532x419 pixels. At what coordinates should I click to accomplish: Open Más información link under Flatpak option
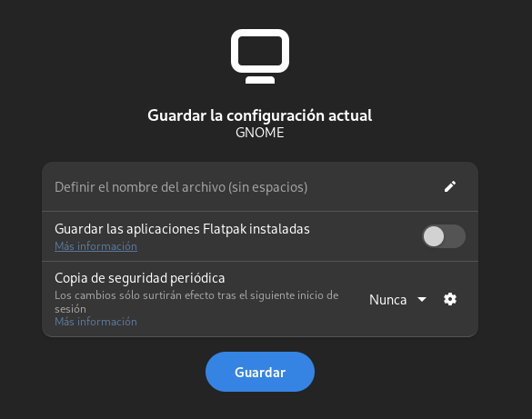point(96,246)
